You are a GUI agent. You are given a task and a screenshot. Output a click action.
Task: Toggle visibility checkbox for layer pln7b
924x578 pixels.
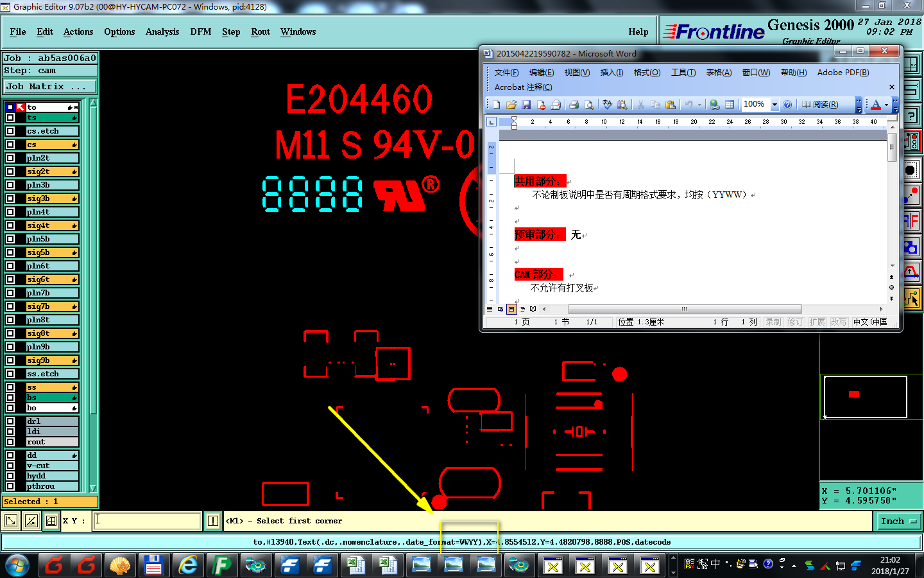pos(10,293)
